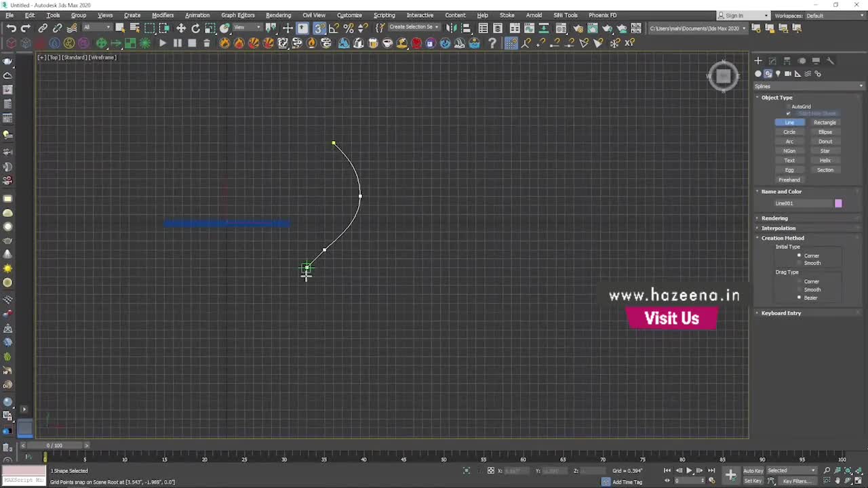
Task: Click the Undo arrow icon
Action: point(11,28)
